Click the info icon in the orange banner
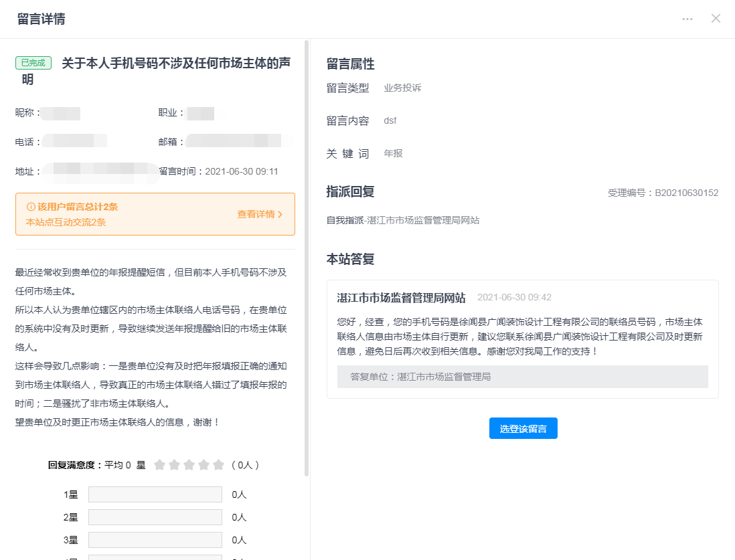 (x=30, y=207)
